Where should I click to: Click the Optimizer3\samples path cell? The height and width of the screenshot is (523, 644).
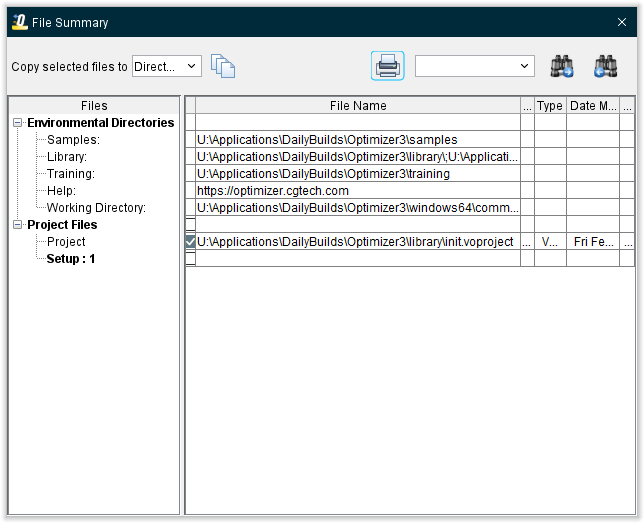click(358, 140)
